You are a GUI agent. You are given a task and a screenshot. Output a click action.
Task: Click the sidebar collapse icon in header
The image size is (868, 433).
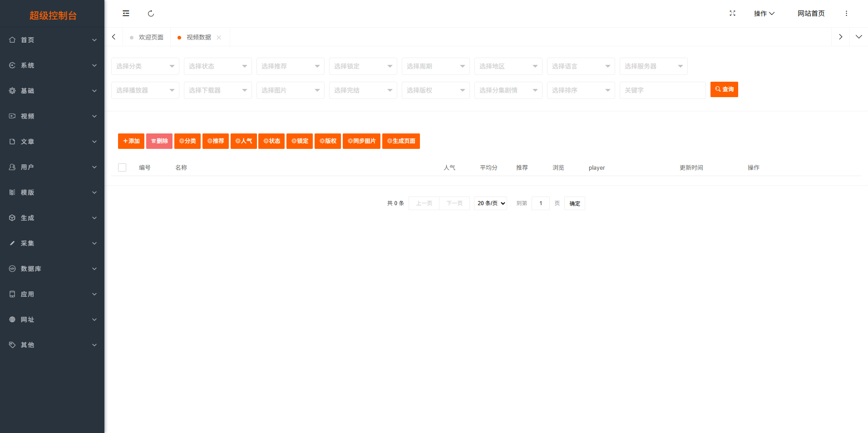[x=126, y=14]
